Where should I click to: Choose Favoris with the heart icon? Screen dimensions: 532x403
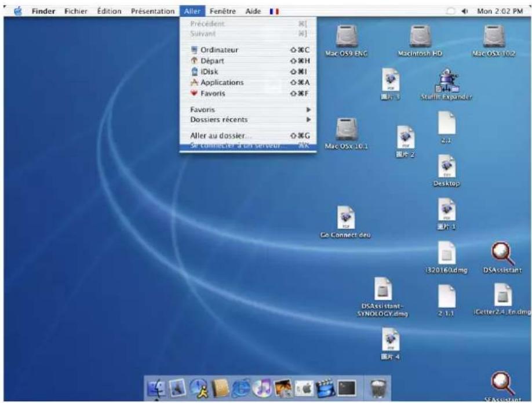pos(248,93)
